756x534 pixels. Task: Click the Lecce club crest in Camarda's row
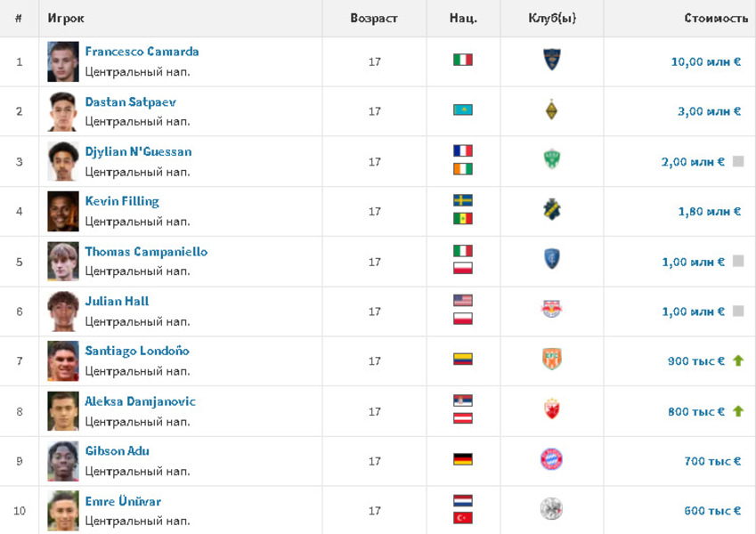[x=552, y=61]
